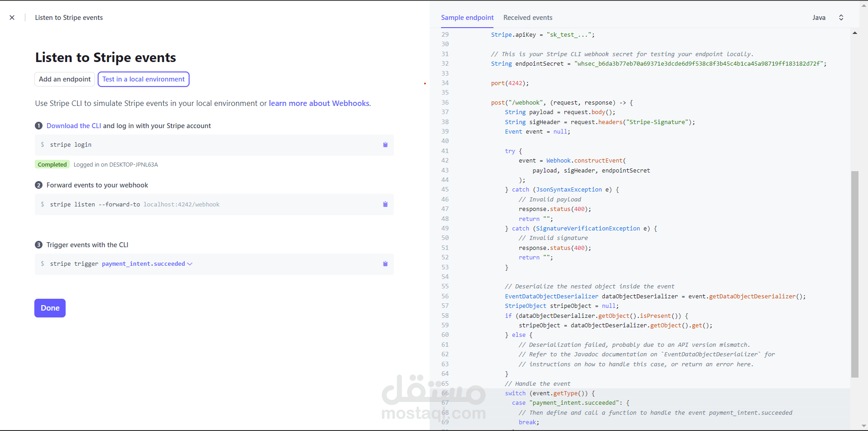The width and height of the screenshot is (868, 431).
Task: Click 'Webhook.constructEvent(' on line 42
Action: coord(586,161)
